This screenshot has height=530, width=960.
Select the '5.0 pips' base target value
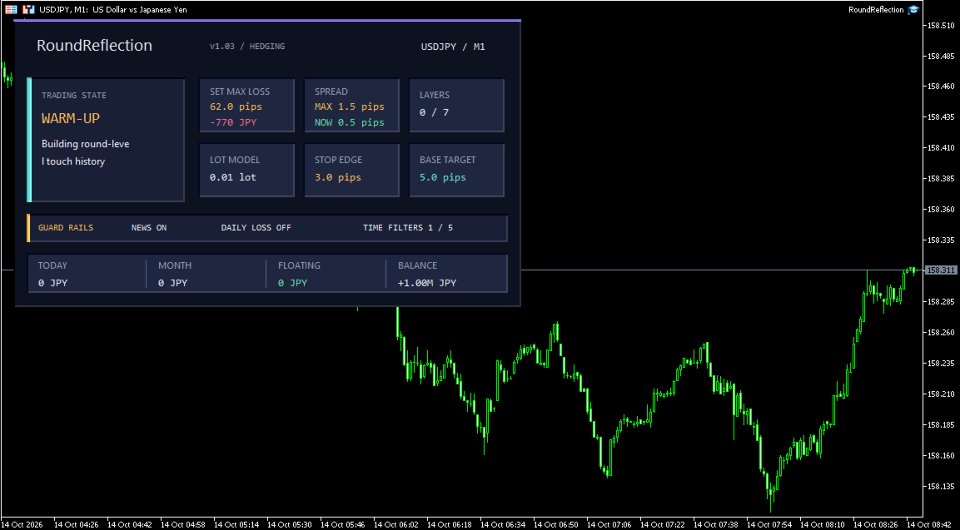point(443,177)
